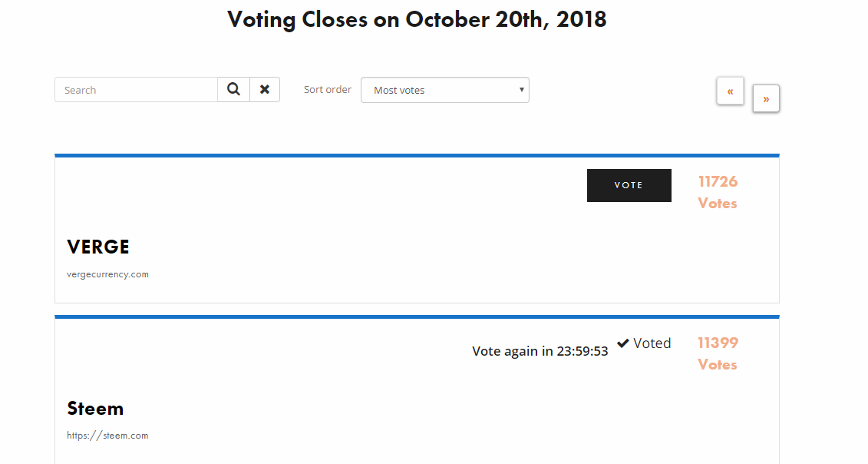Click the Steem entry title
This screenshot has width=868, height=464.
tap(95, 408)
